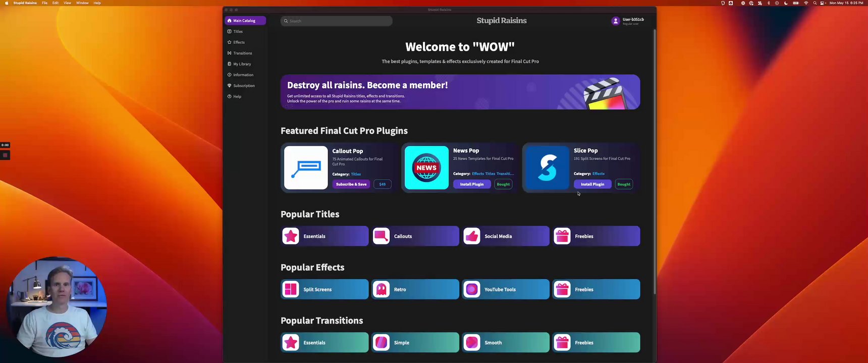
Task: Click the Slice Pop plugin thumbnail
Action: click(x=548, y=168)
